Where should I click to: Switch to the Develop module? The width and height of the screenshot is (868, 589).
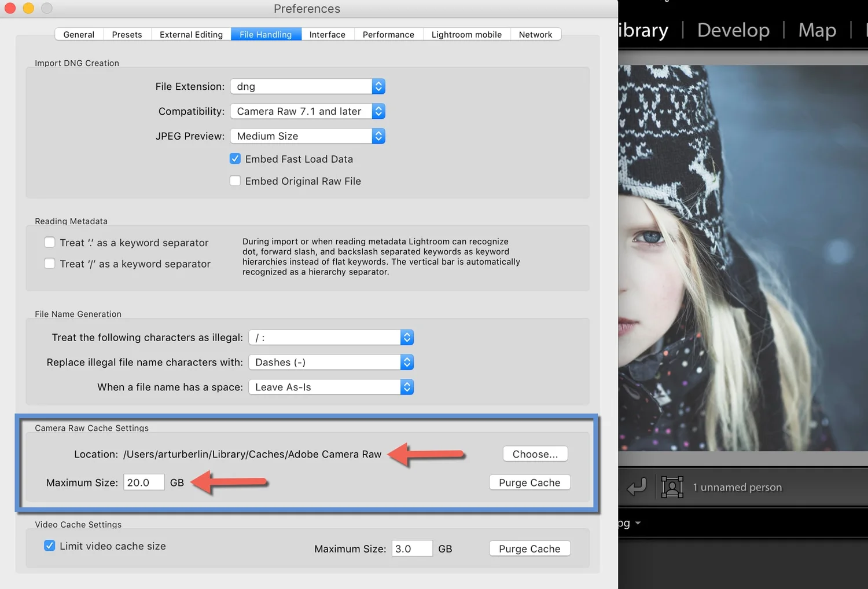(x=733, y=30)
